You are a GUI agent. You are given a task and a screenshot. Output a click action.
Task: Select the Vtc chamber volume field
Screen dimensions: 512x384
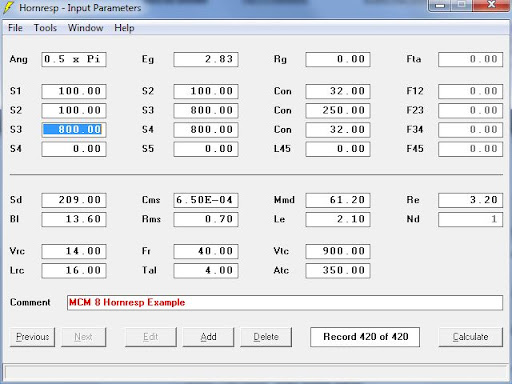point(338,251)
